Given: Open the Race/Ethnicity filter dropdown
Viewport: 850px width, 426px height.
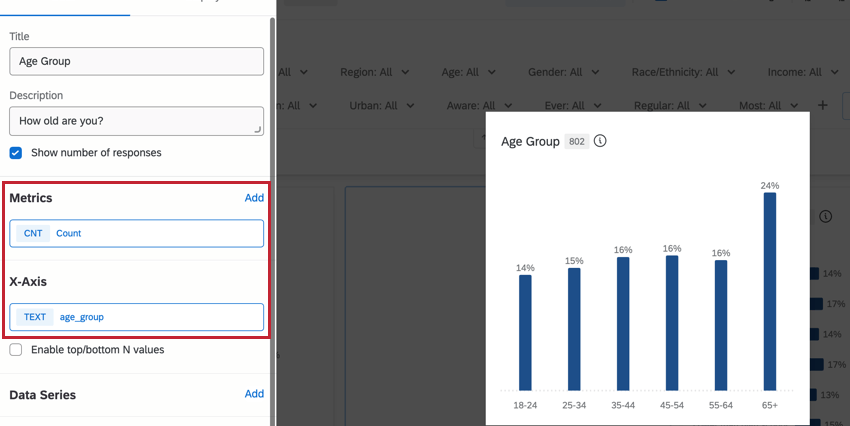Looking at the screenshot, I should [x=683, y=72].
